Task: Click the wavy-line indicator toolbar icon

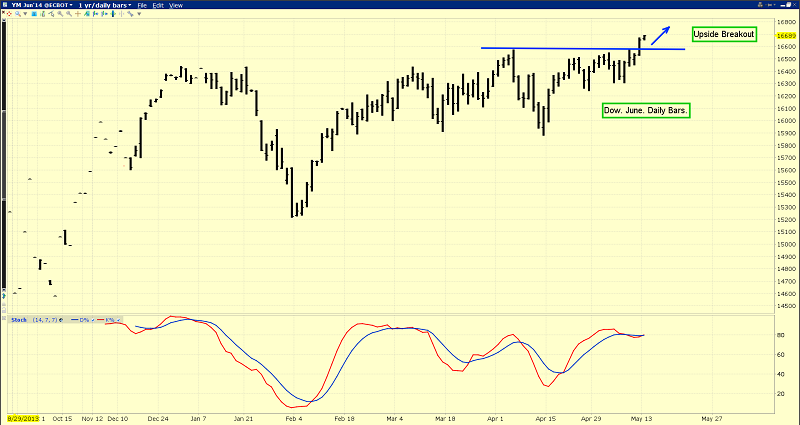Action: [x=130, y=14]
